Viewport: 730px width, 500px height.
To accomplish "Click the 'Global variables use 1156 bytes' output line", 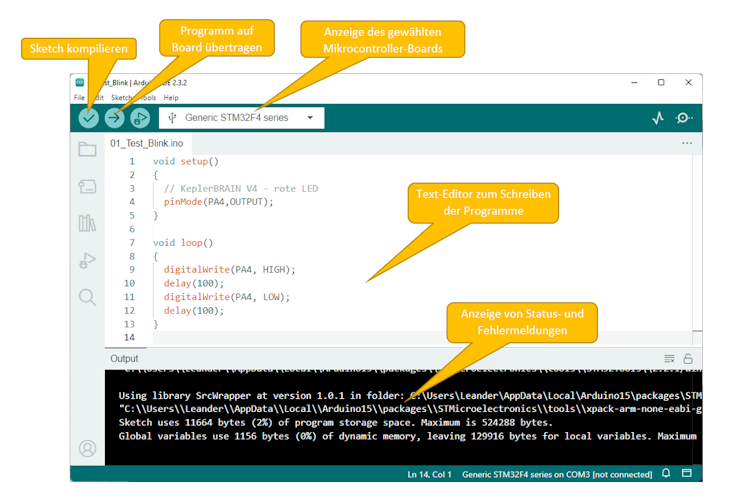I will pyautogui.click(x=407, y=436).
